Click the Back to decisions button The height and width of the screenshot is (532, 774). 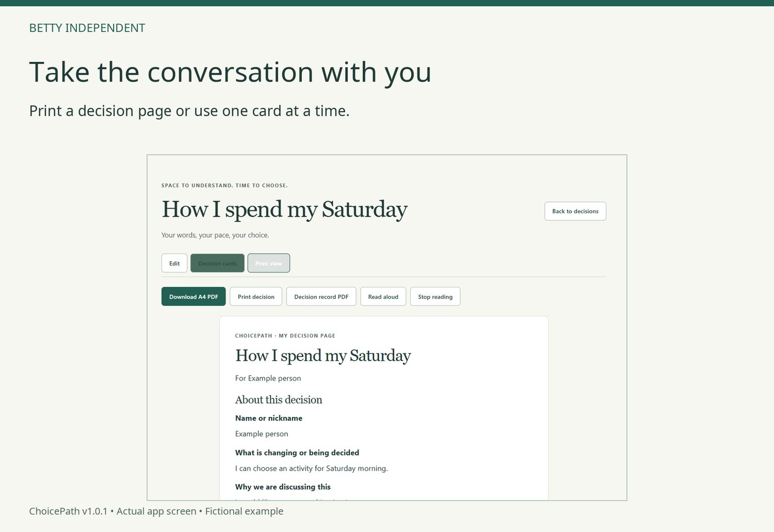pyautogui.click(x=575, y=211)
